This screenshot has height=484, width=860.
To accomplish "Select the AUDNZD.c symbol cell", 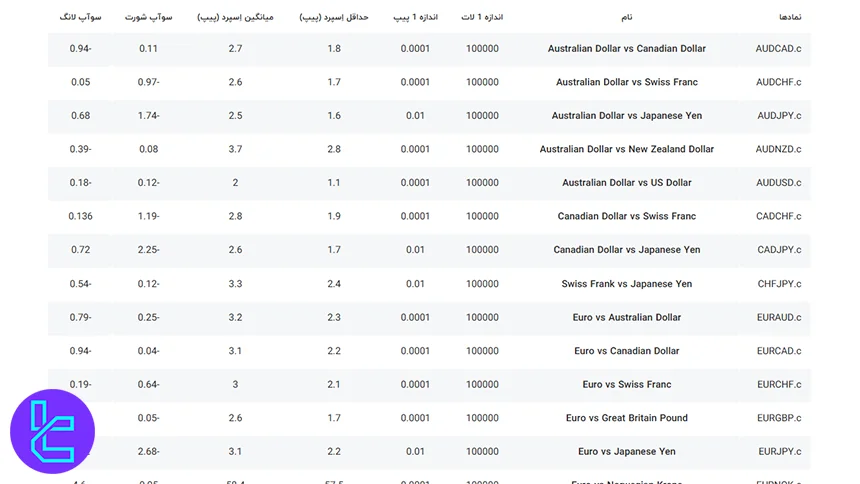I will pyautogui.click(x=778, y=149).
